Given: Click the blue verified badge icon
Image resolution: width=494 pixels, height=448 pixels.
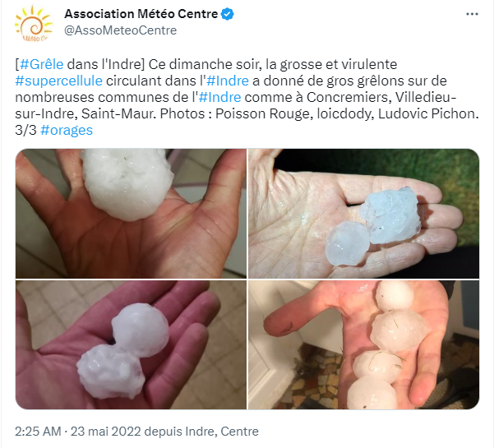Looking at the screenshot, I should (x=228, y=14).
